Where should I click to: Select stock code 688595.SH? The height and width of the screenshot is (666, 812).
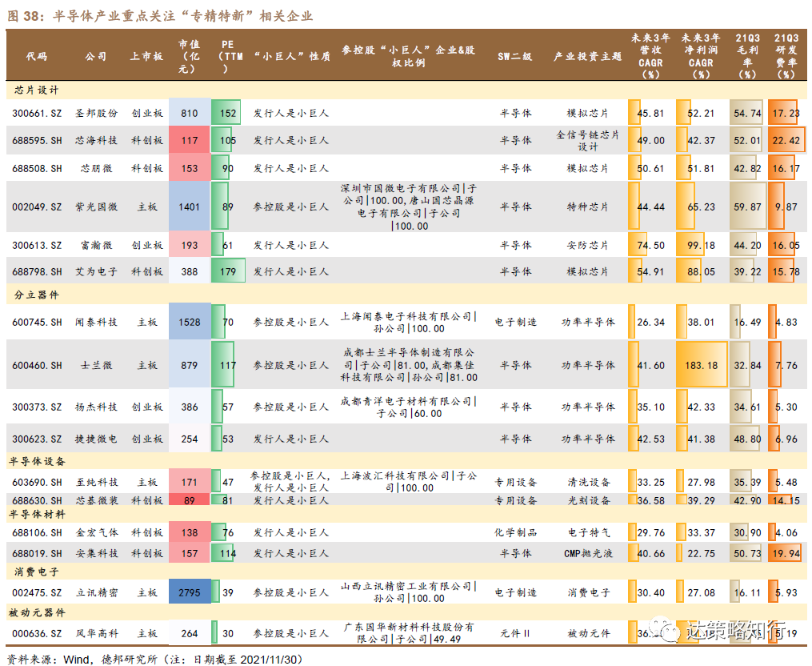37,140
